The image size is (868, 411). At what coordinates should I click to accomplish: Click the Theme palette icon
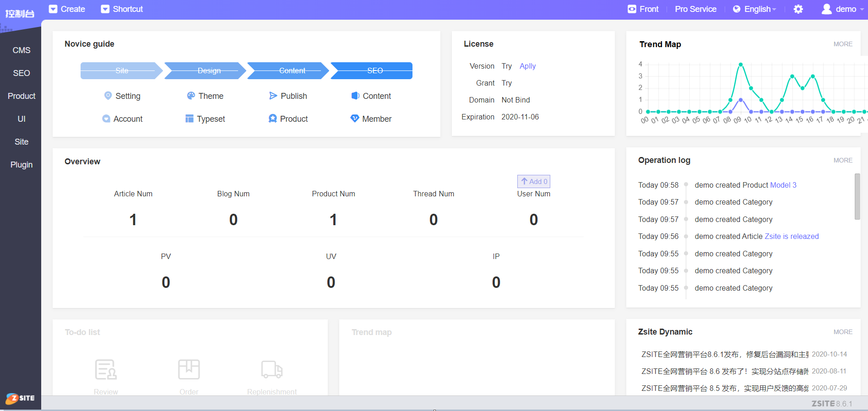pyautogui.click(x=191, y=96)
